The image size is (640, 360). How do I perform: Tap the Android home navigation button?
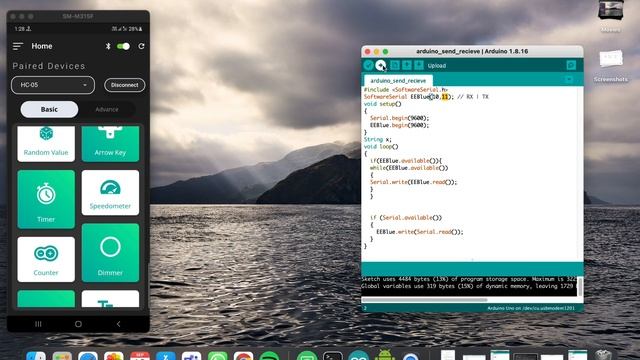(x=78, y=324)
